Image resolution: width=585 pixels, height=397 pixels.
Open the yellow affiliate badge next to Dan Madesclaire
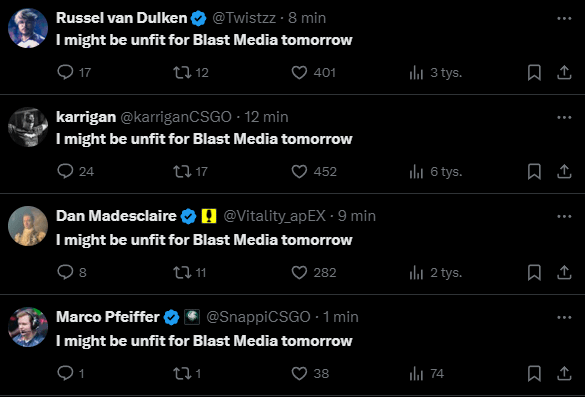(209, 216)
